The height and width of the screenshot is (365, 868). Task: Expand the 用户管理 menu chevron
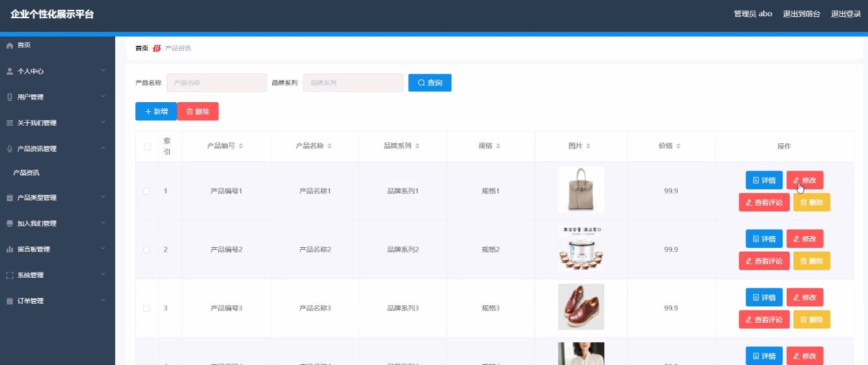(x=103, y=96)
